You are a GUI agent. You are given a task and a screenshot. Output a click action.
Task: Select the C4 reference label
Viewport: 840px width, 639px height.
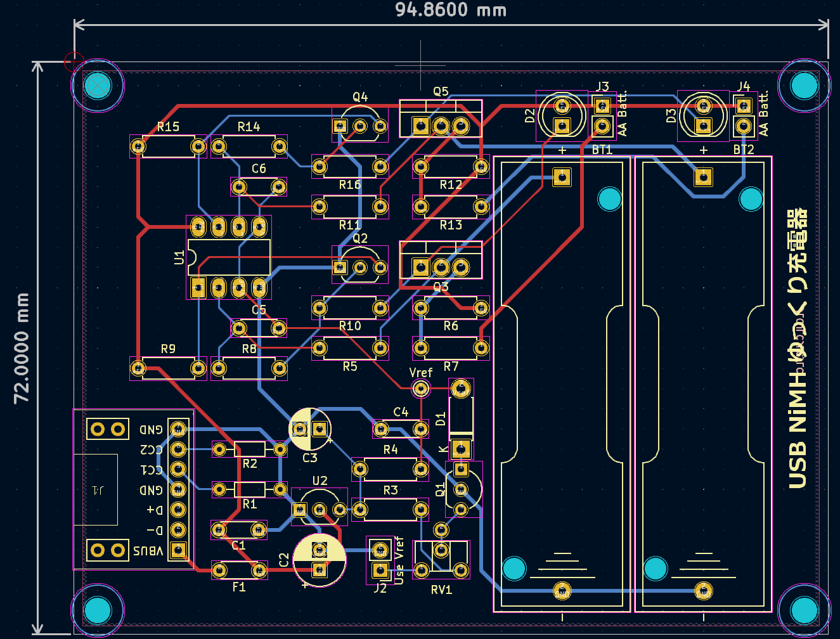[x=401, y=412]
